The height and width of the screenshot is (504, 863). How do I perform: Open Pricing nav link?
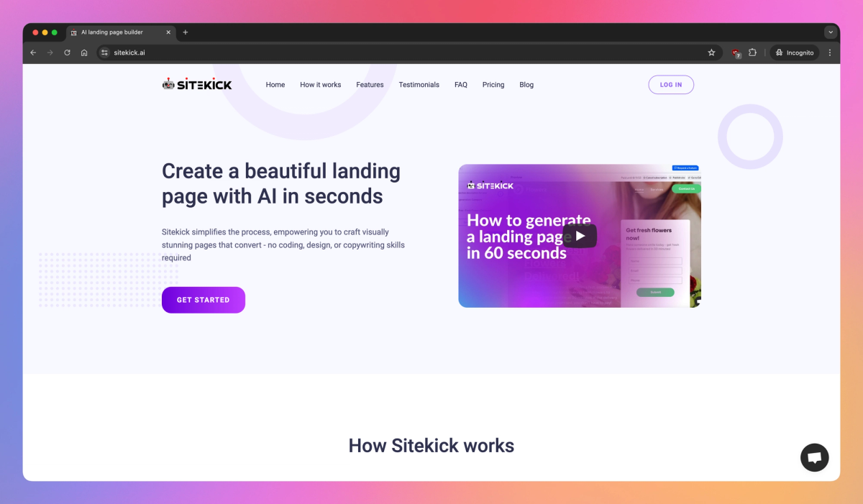[x=493, y=85]
